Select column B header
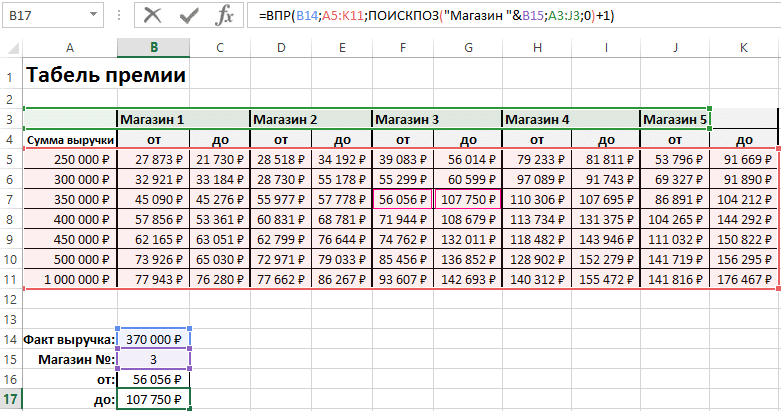The image size is (781, 411). [152, 48]
